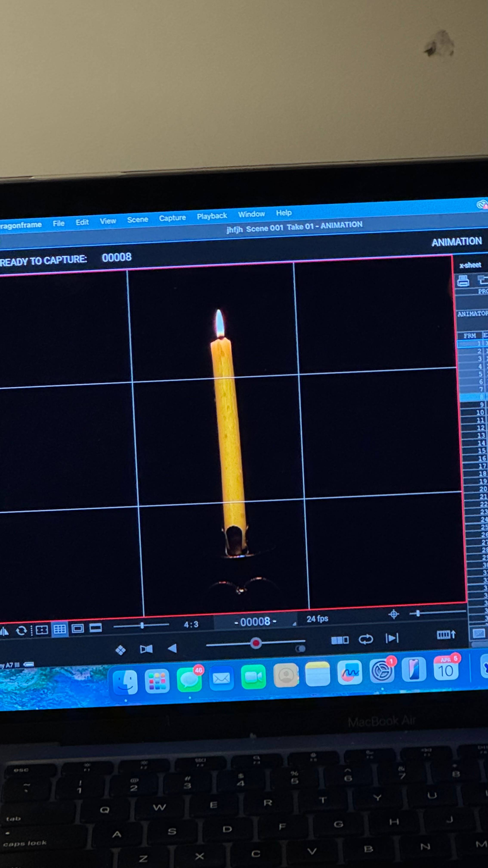Adjust the onion skin opacity slider
The image size is (488, 868).
coord(256,643)
